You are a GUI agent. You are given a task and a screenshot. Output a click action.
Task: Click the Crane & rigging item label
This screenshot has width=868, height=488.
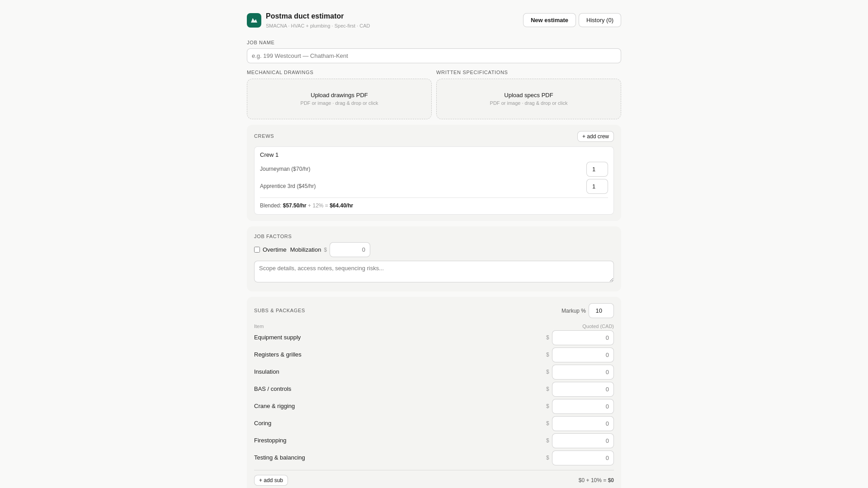274,406
